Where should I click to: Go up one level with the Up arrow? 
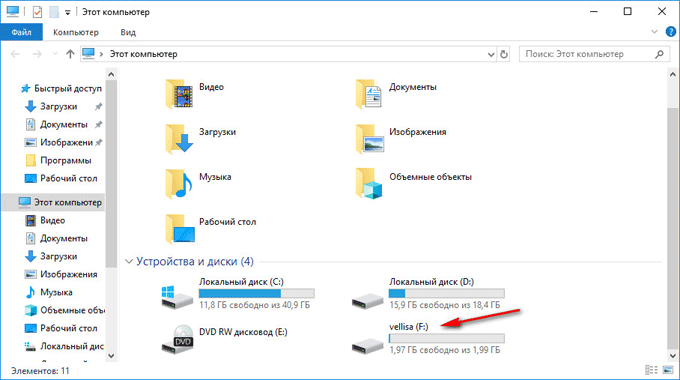[70, 54]
